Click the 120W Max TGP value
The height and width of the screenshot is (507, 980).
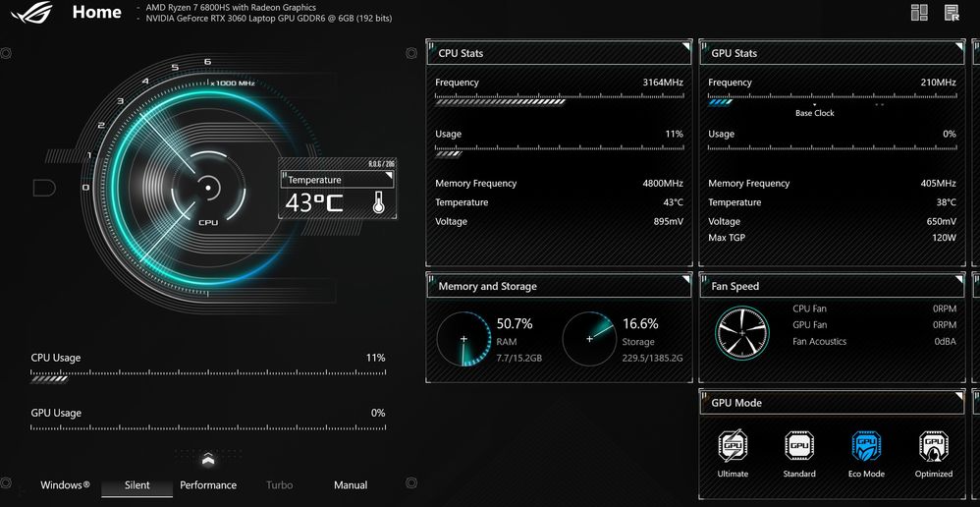click(944, 238)
